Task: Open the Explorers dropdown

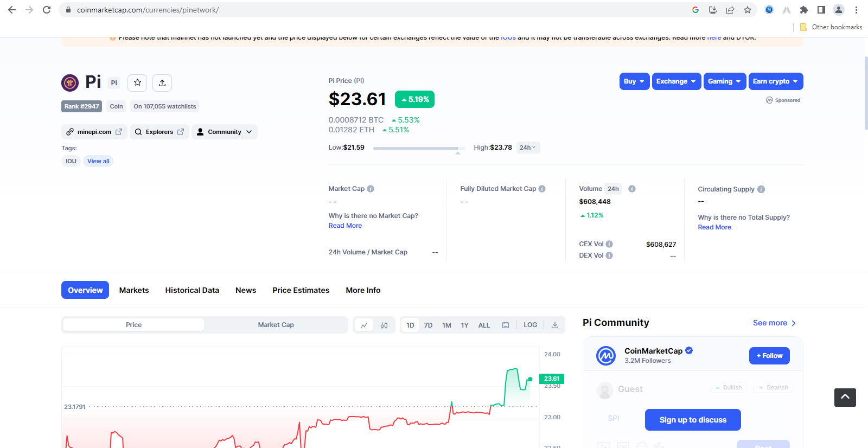Action: coord(159,132)
